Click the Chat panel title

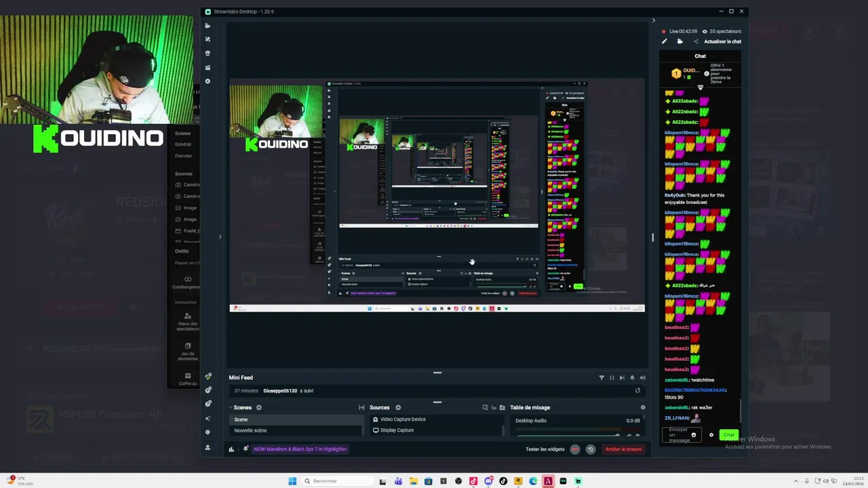pos(701,56)
